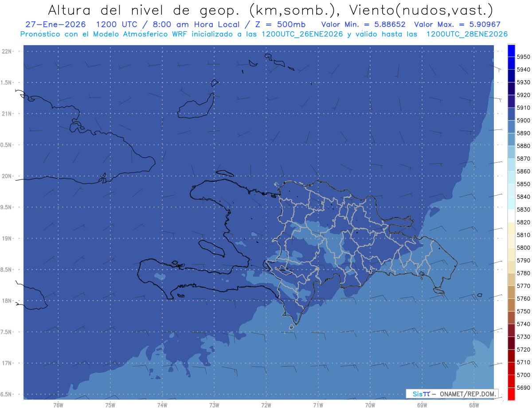This screenshot has height=411, width=532.
Task: Click the 18N latitude label
Action: pos(7,301)
